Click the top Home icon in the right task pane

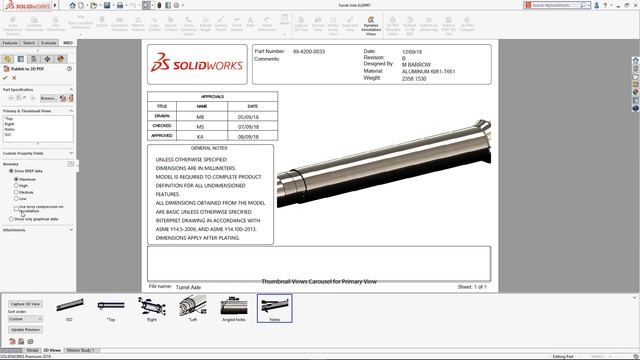(x=636, y=60)
